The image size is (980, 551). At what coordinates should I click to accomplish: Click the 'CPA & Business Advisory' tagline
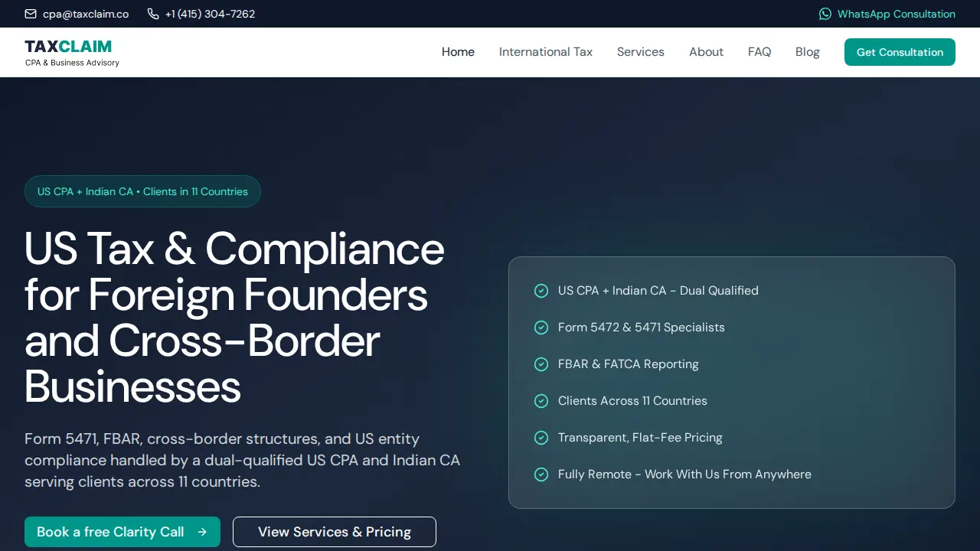72,63
